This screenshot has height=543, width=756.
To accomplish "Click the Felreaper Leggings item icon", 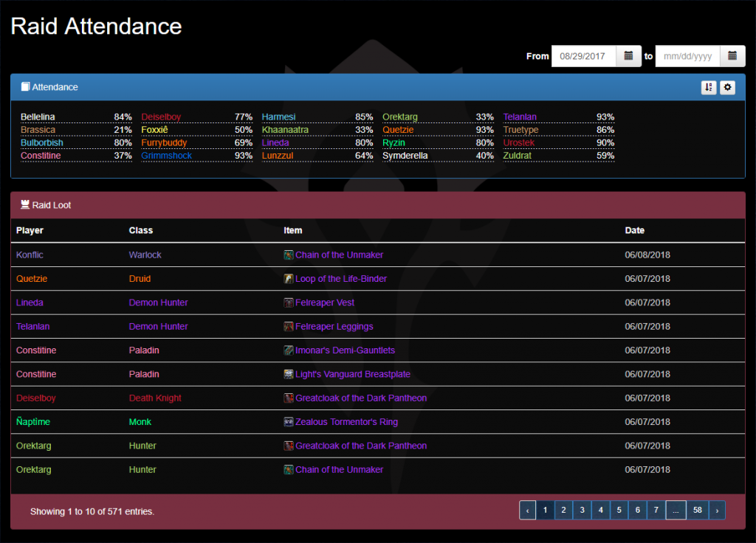I will [x=286, y=326].
